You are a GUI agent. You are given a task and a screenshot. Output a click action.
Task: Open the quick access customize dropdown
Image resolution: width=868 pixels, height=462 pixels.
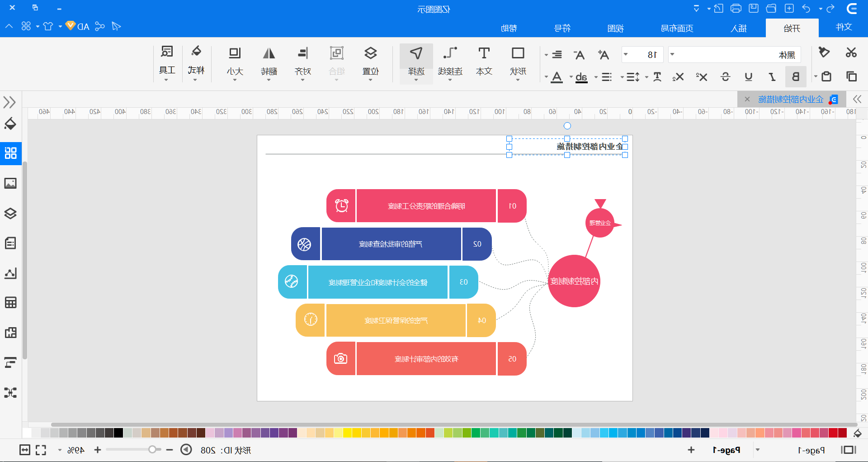click(697, 8)
